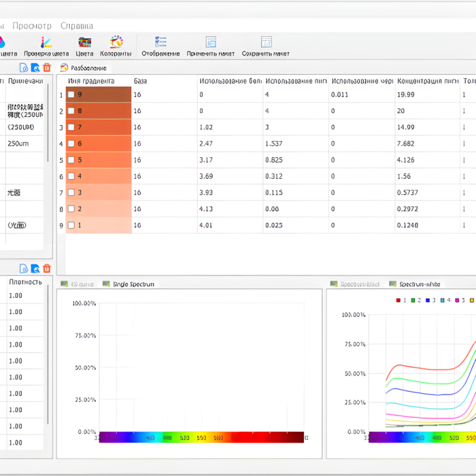Open the Справка menu

77,26
